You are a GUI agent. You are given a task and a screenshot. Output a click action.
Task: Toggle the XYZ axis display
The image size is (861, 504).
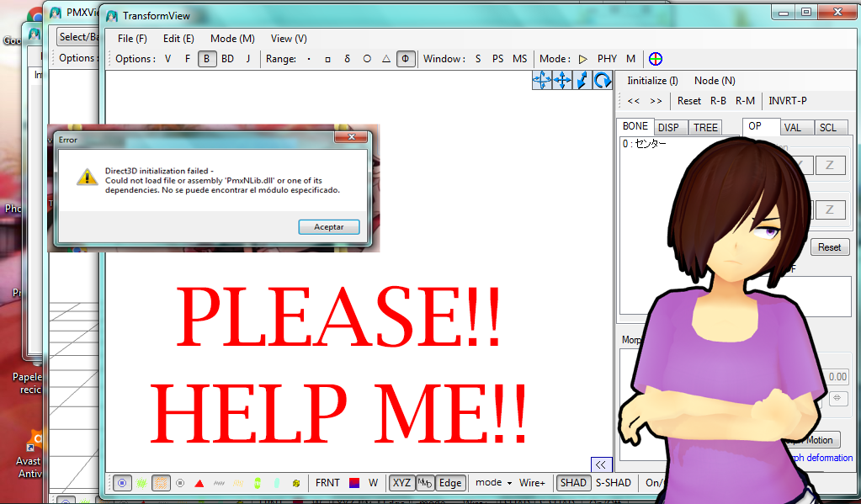(401, 483)
